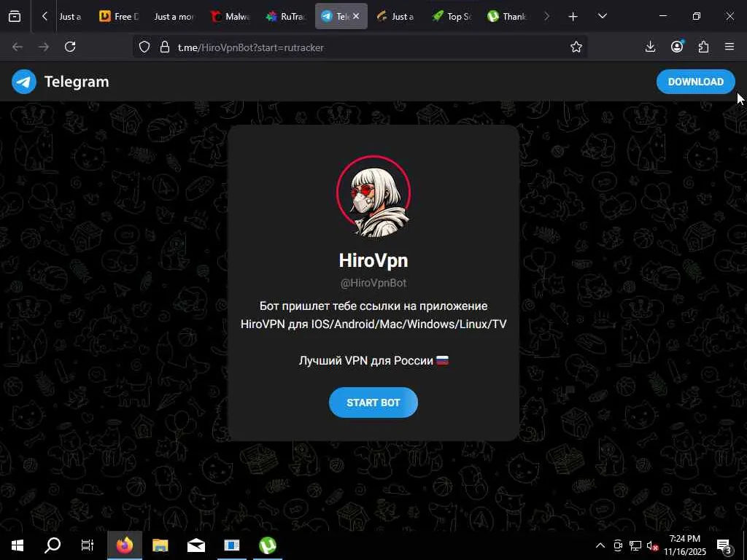Open the Windows Start menu
The width and height of the screenshot is (747, 560).
tap(18, 545)
